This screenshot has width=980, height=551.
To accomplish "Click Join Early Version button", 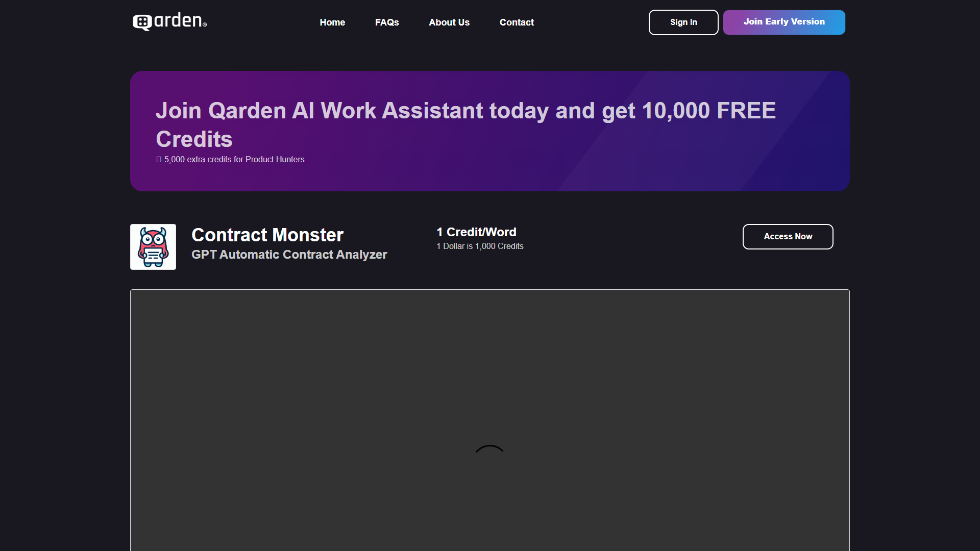I will click(784, 22).
